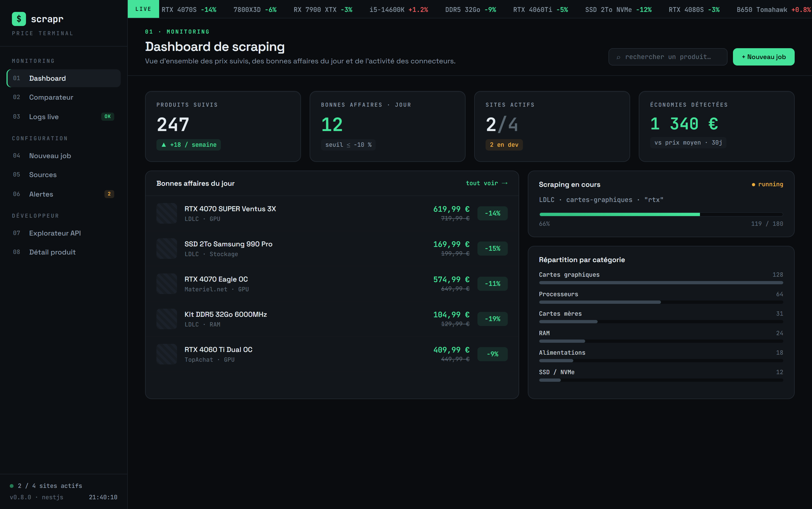Click the -14% discount badge for RTX 4070 SUPER
Image resolution: width=812 pixels, height=509 pixels.
coord(492,213)
